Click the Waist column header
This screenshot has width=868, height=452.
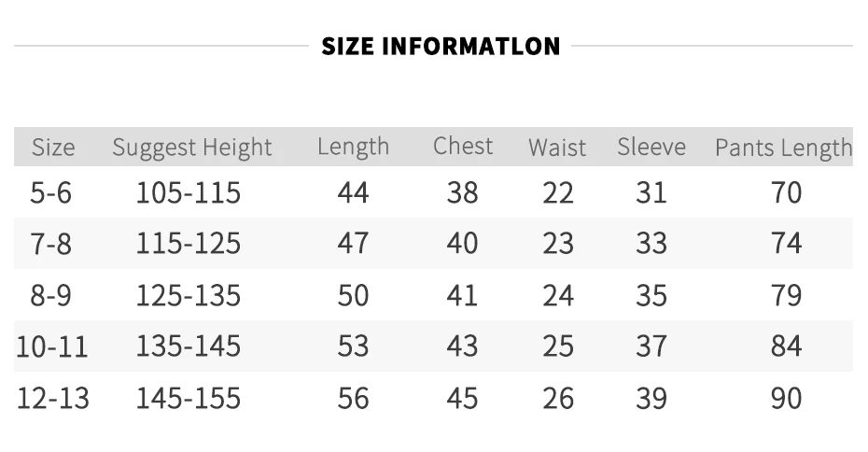(x=557, y=148)
